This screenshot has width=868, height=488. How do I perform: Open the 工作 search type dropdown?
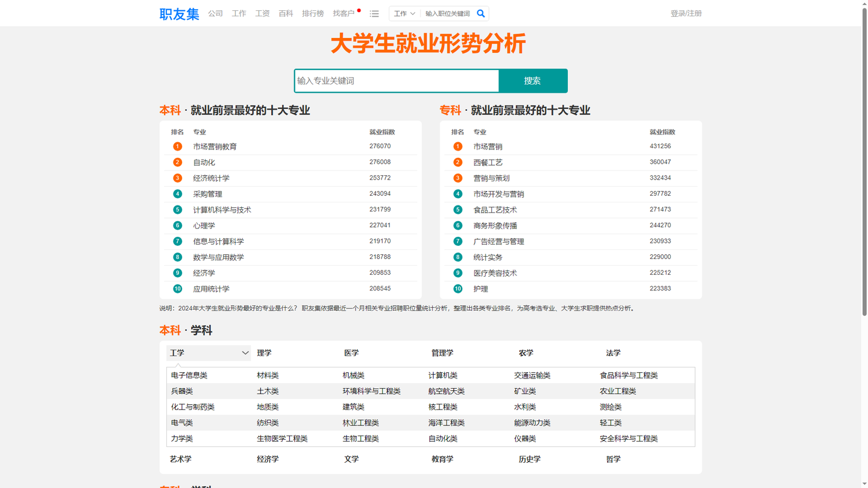[404, 13]
